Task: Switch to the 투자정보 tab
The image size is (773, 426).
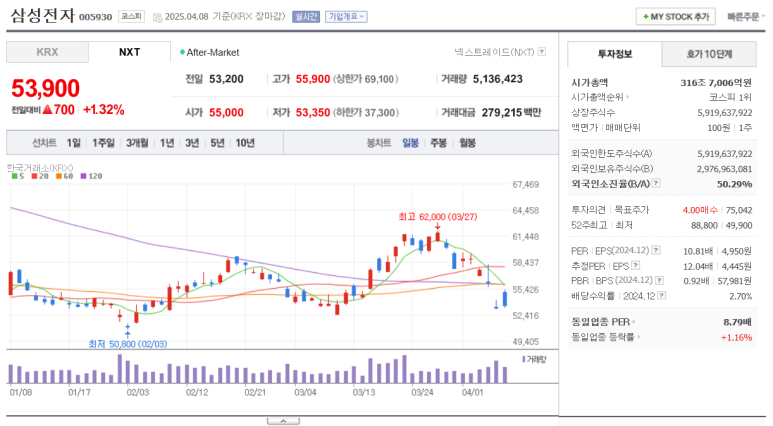Action: click(x=615, y=54)
